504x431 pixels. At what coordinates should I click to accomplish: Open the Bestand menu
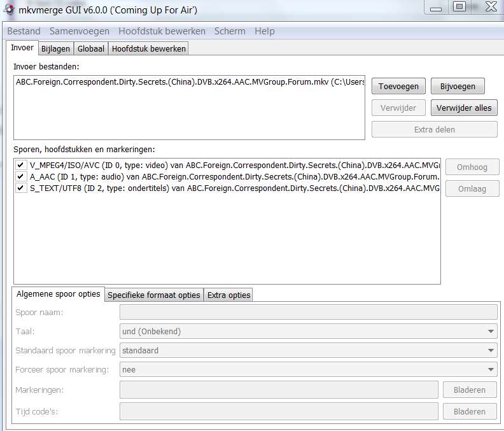tap(24, 31)
